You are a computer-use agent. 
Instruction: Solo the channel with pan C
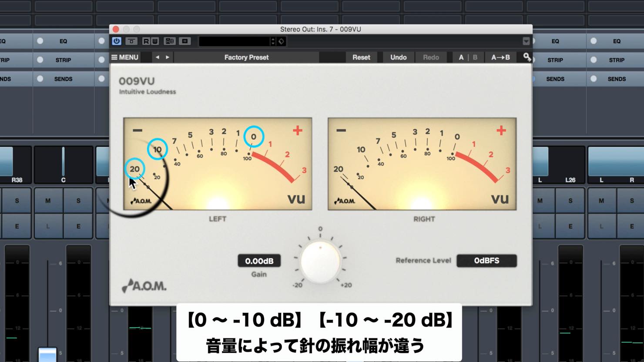(x=78, y=201)
